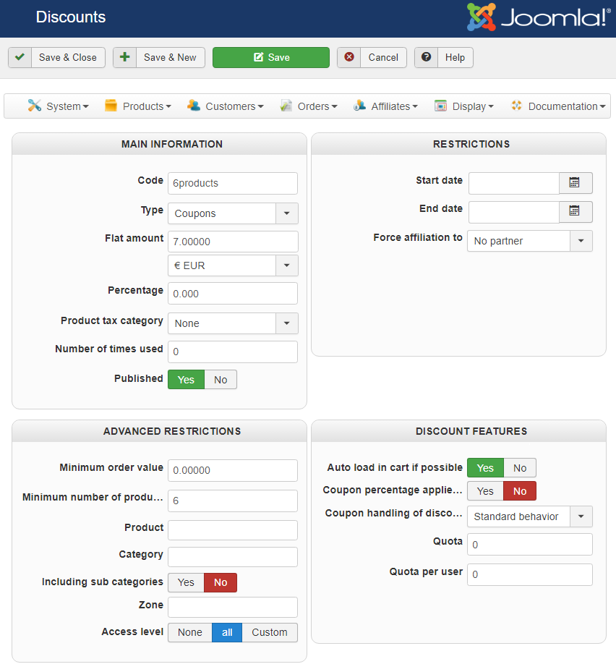This screenshot has height=672, width=616.
Task: Enable Including sub categories with Yes
Action: [x=186, y=582]
